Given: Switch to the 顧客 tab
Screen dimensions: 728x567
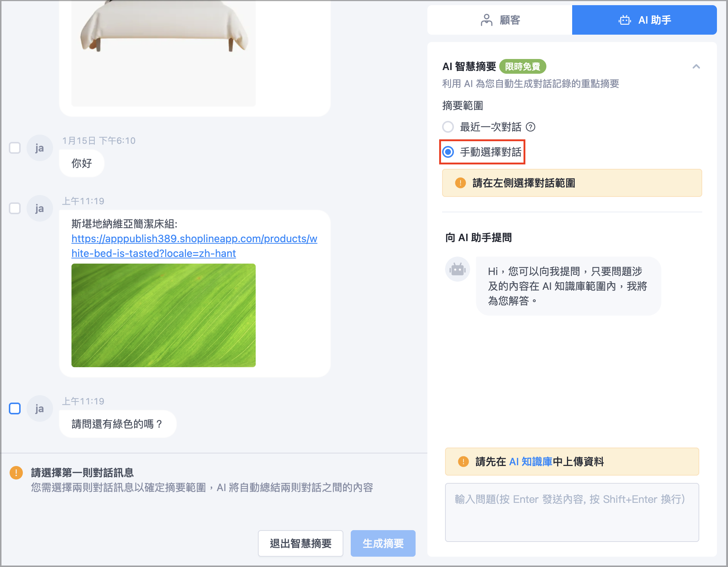Looking at the screenshot, I should pos(500,20).
